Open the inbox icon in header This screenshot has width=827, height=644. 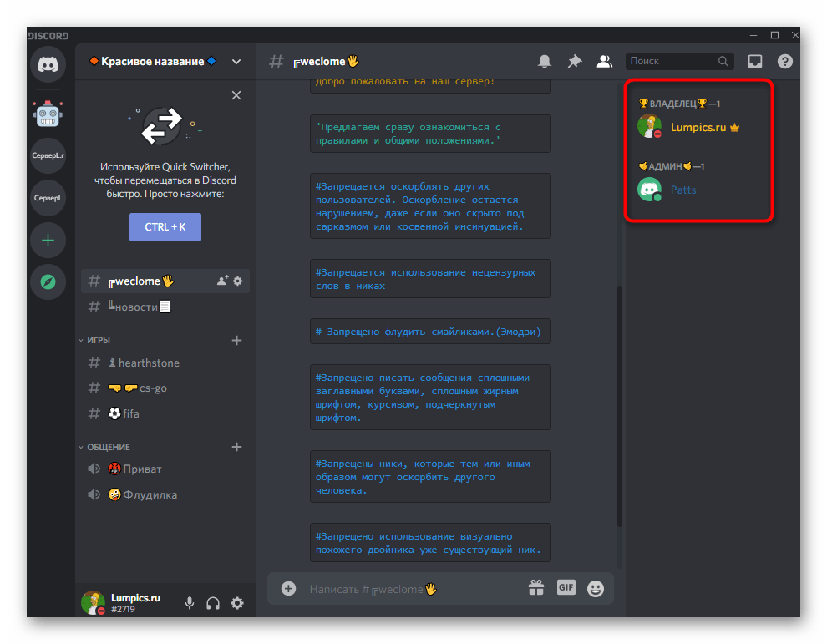[754, 61]
